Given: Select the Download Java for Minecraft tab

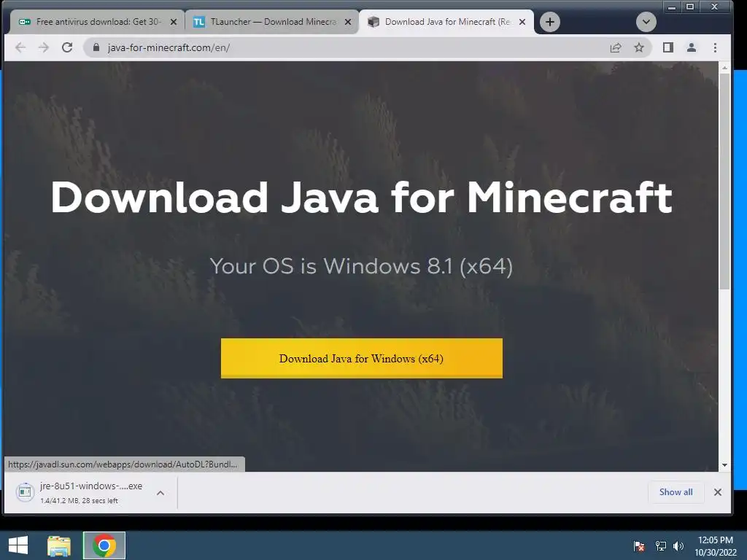Looking at the screenshot, I should click(x=446, y=22).
